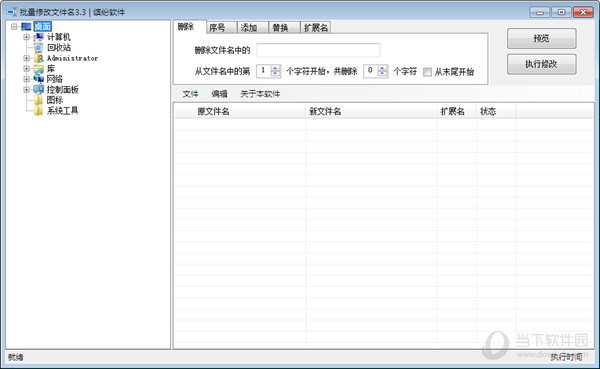Sort by 原文件名 column header

click(x=240, y=111)
